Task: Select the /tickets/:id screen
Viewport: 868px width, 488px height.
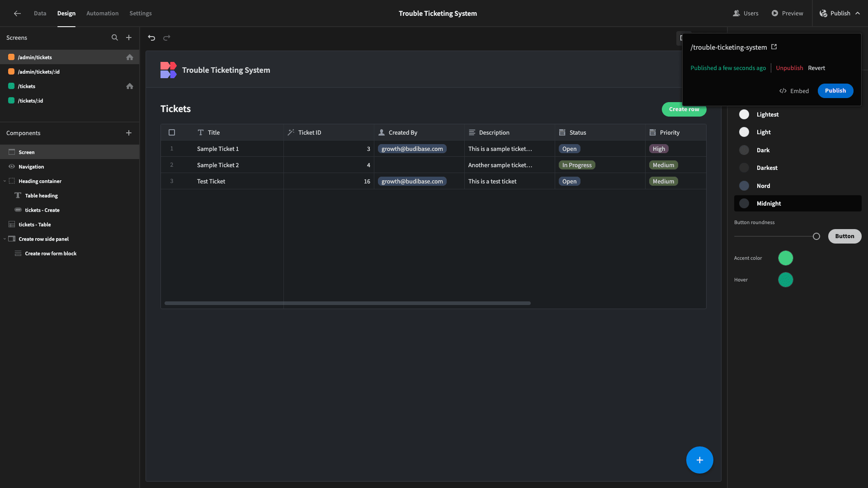Action: 70,101
